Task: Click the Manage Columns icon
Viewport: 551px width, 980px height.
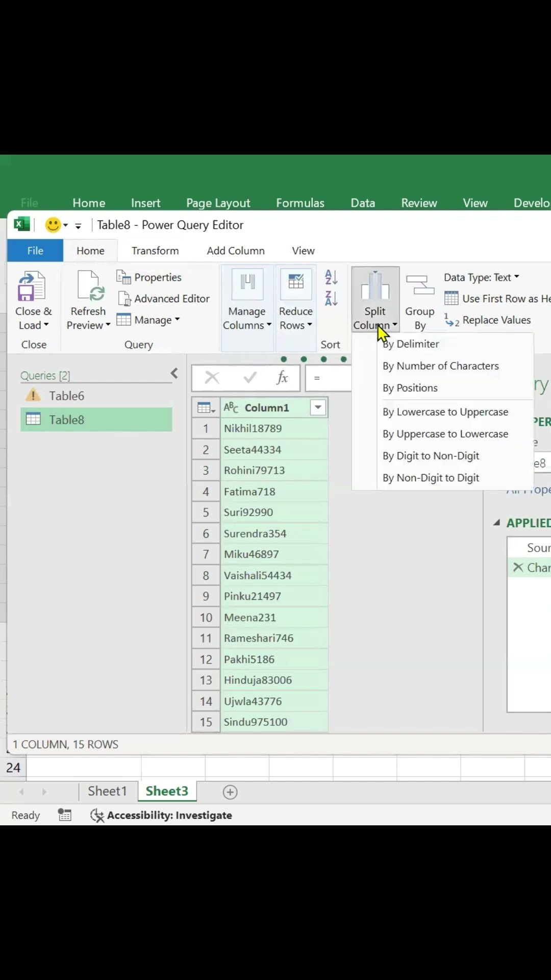Action: click(247, 284)
